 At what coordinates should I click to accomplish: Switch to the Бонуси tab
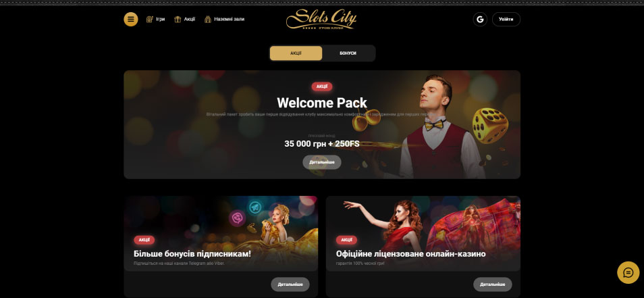click(348, 53)
